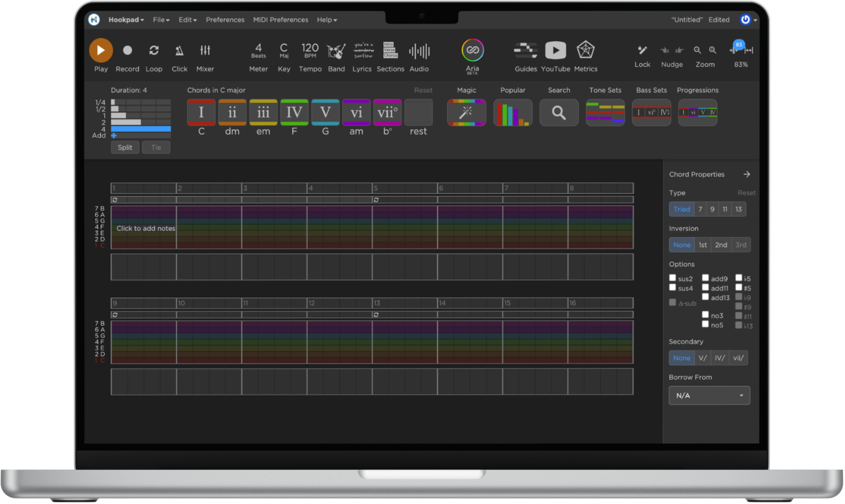
Task: Select V/ secondary option
Action: coord(702,358)
